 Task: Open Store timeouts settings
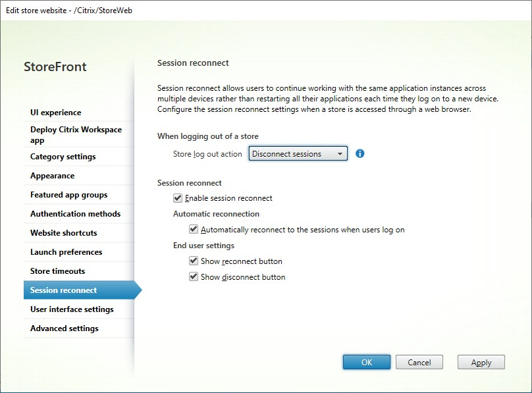click(x=58, y=271)
